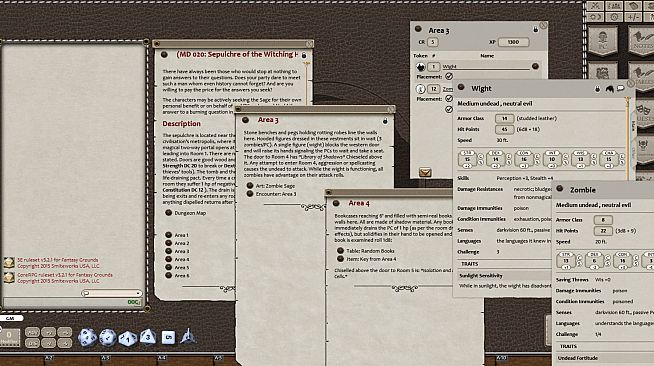The width and height of the screenshot is (654, 366).
Task: Open the chat mode dropdown above the entry box
Action: [x=112, y=293]
